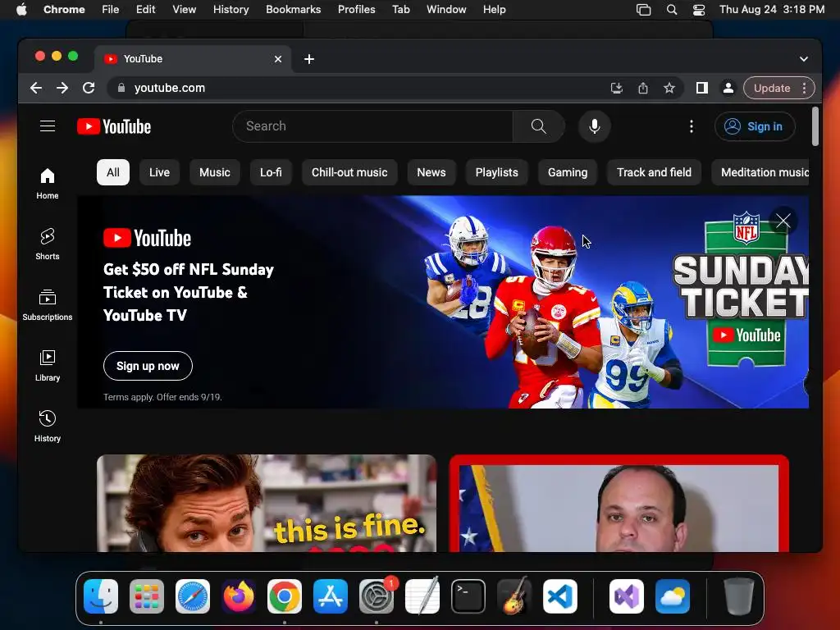Open Finder from the Dock
The height and width of the screenshot is (630, 840).
click(x=101, y=596)
